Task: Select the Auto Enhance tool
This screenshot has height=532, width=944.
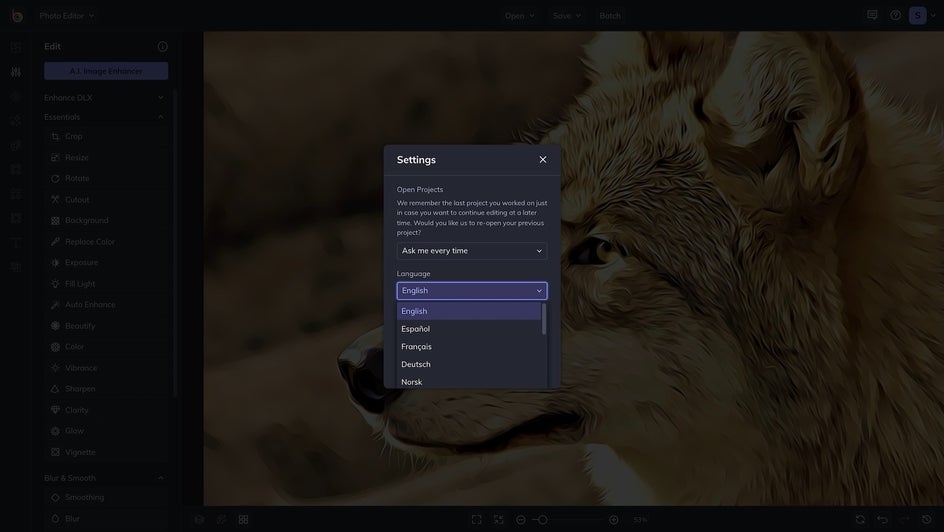Action: tap(106, 305)
